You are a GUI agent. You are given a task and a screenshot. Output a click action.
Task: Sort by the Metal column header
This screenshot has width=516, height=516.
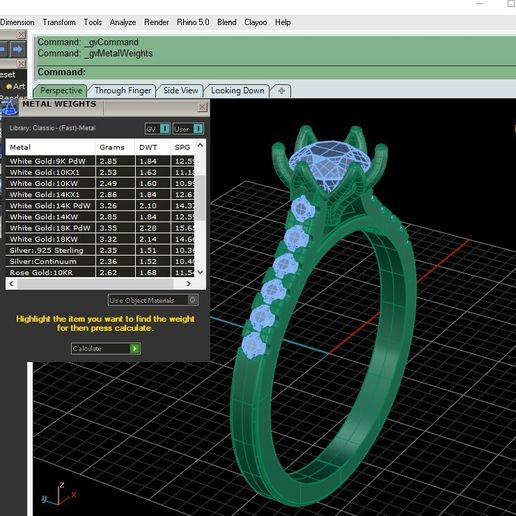click(x=50, y=147)
